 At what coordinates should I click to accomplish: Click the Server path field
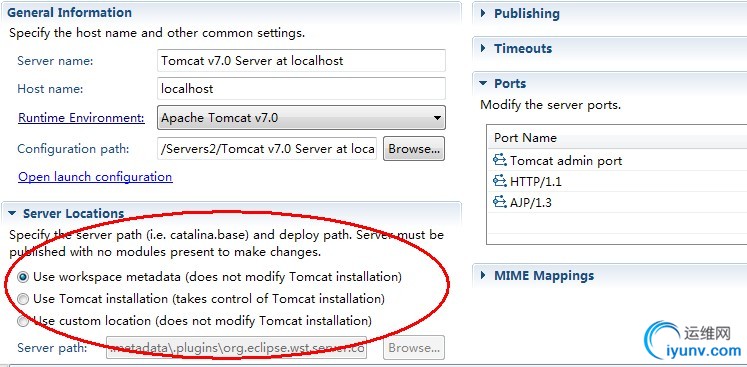click(237, 348)
